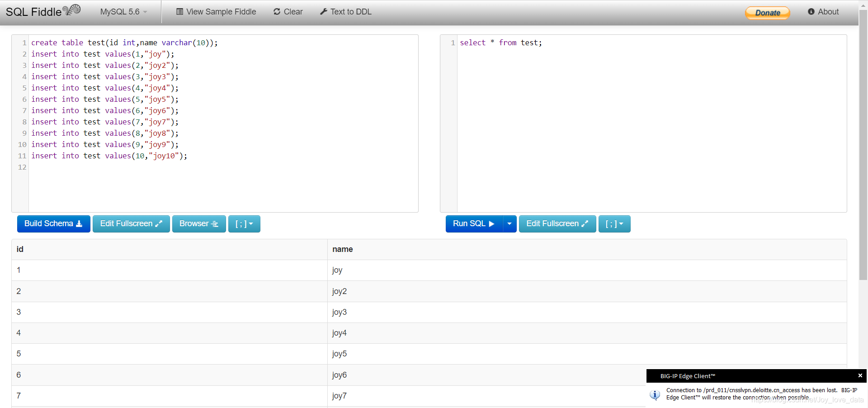Click the page vertical scrollbar
The image size is (868, 408).
(x=863, y=145)
